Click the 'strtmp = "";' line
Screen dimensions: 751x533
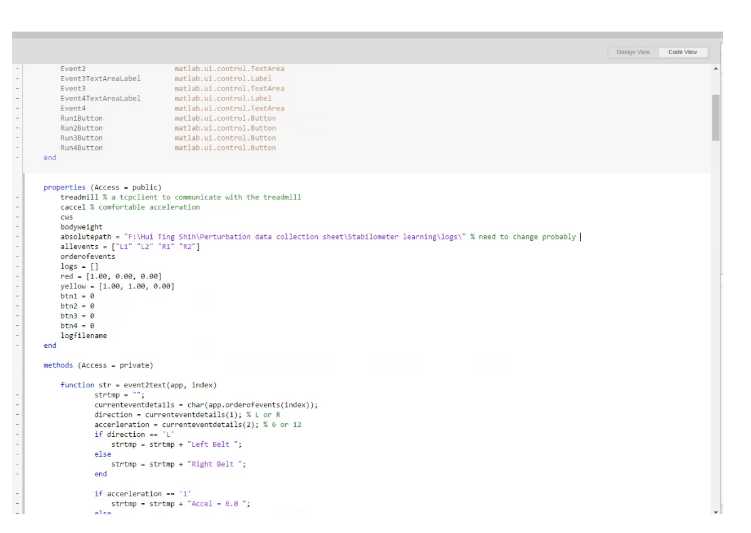point(119,395)
